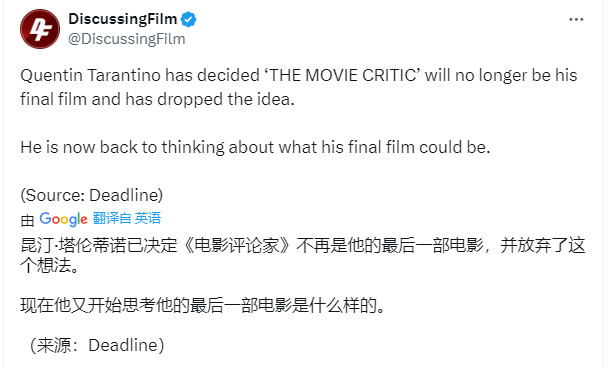Screen dimensions: 611x368
Task: Click the 由 character before Google logo
Action: click(x=27, y=220)
